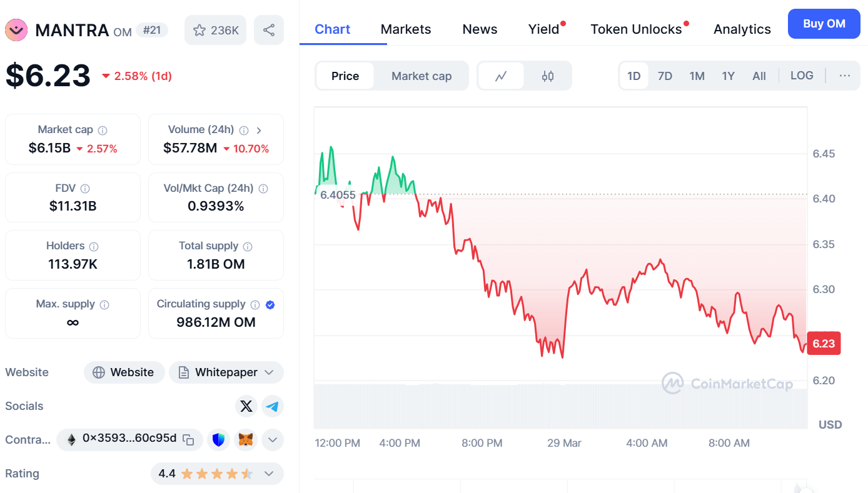Expand the Whitepaper dropdown

pos(267,372)
